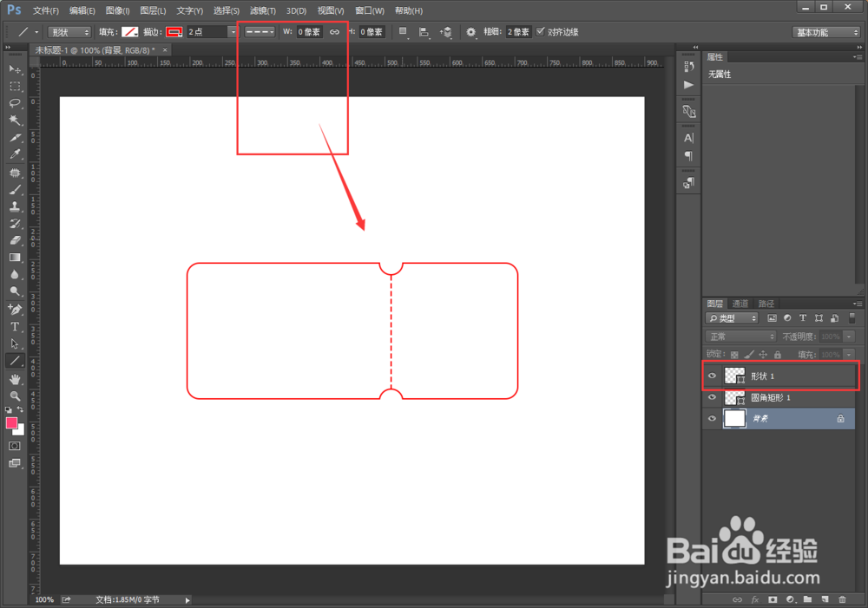The image size is (868, 608).
Task: Open path arrangement options
Action: 445,32
